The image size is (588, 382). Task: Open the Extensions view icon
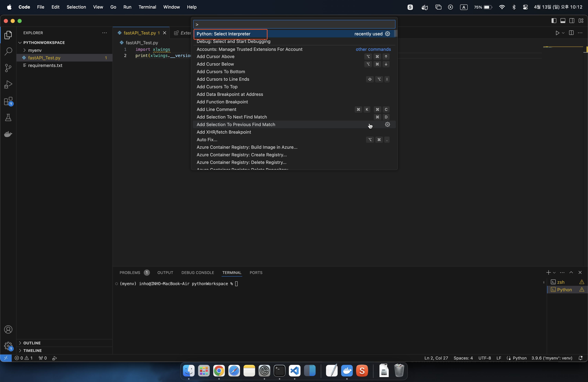[x=8, y=101]
